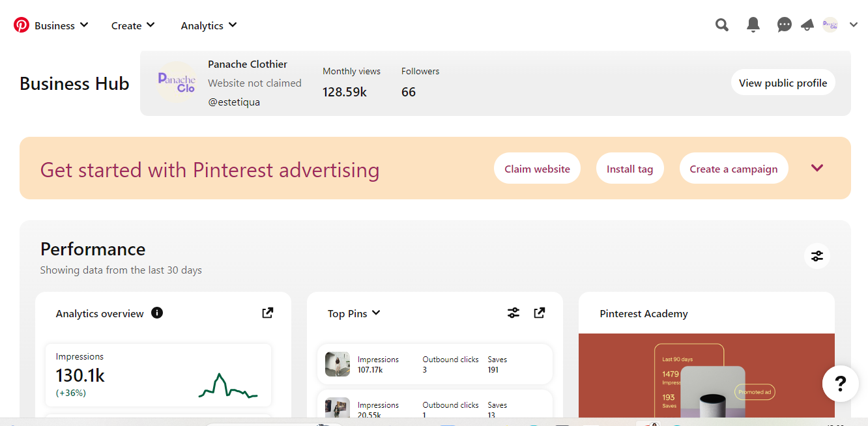Expand the Analytics dropdown menu
Viewport: 868px width, 426px height.
click(x=209, y=25)
